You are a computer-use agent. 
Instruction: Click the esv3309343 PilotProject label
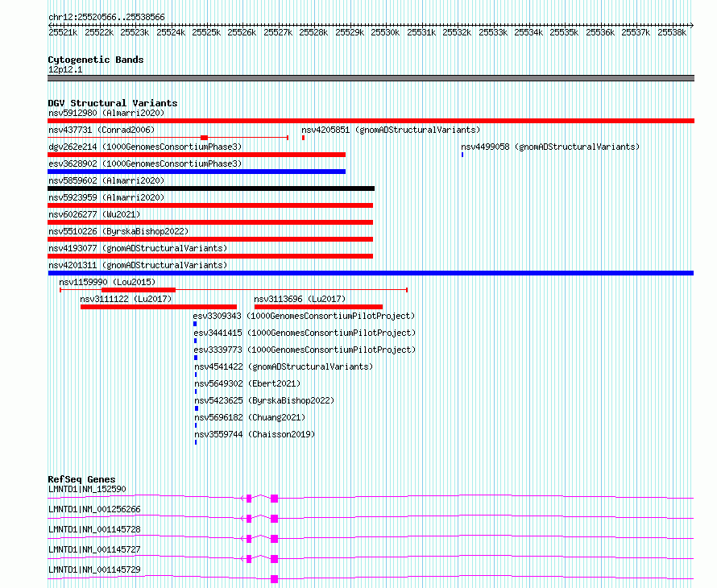pyautogui.click(x=304, y=316)
